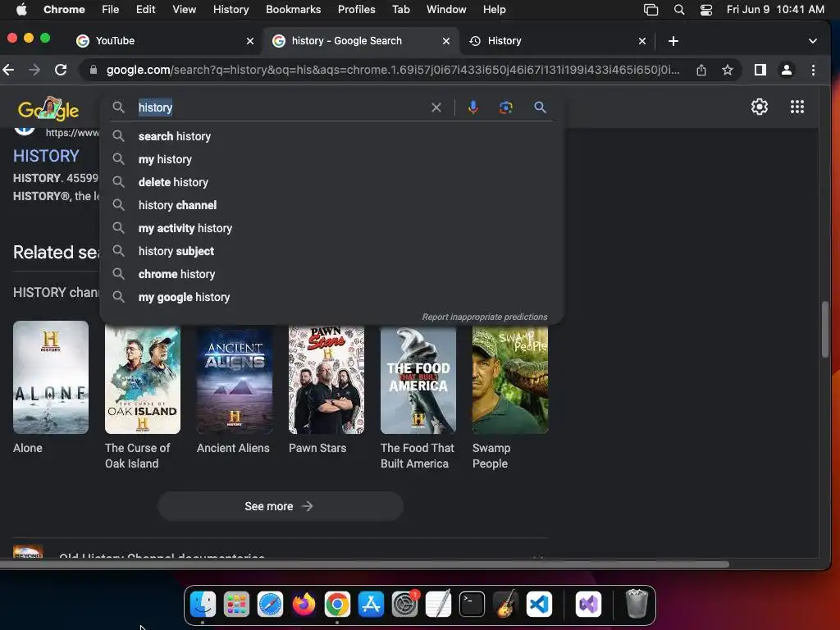
Task: Clear the search box with X
Action: [x=436, y=107]
